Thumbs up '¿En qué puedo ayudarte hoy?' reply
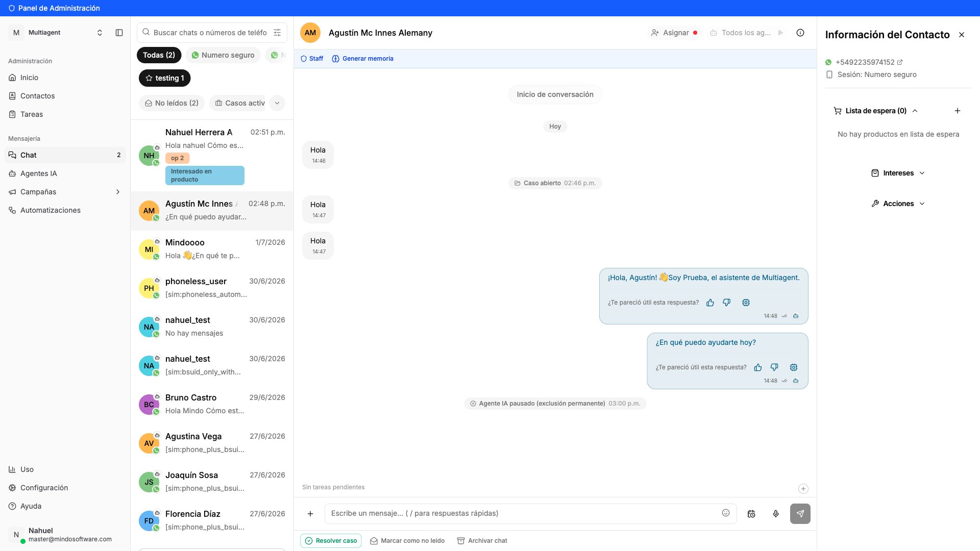The height and width of the screenshot is (551, 980). point(758,367)
